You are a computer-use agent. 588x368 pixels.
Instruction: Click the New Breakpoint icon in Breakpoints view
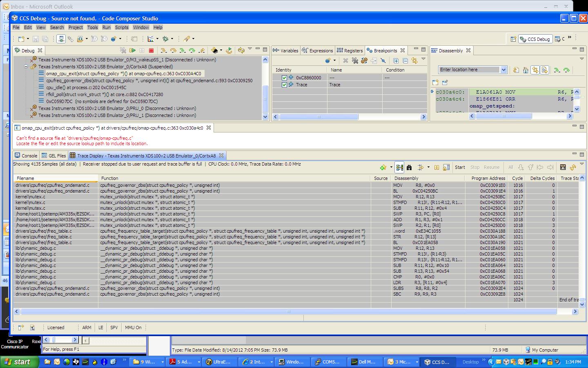point(328,61)
